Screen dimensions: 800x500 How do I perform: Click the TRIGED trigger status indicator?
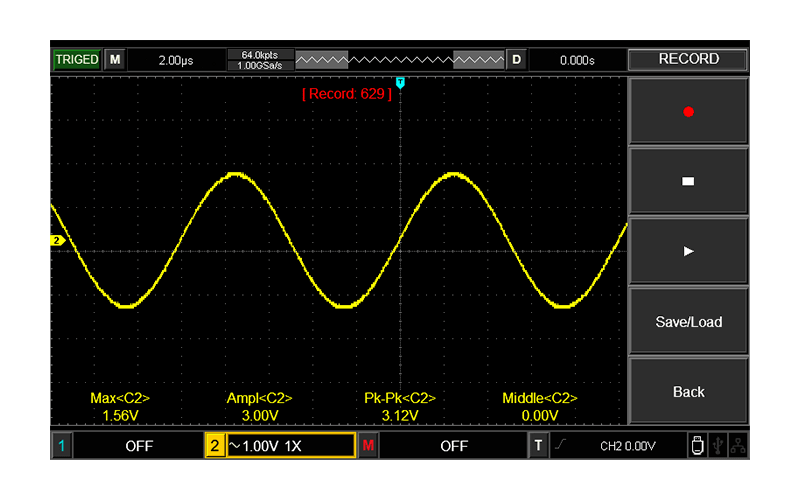(77, 60)
